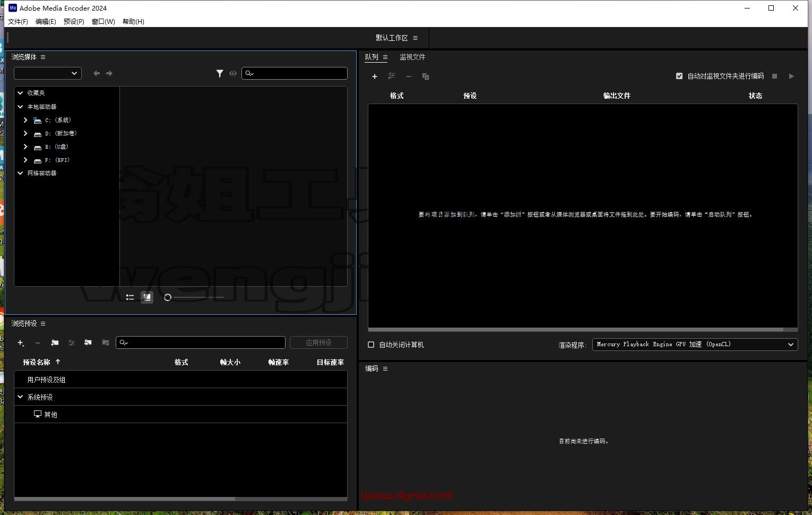Image resolution: width=812 pixels, height=515 pixels.
Task: Adjust the thumbnail zoom slider in the media browser
Action: pyautogui.click(x=168, y=297)
